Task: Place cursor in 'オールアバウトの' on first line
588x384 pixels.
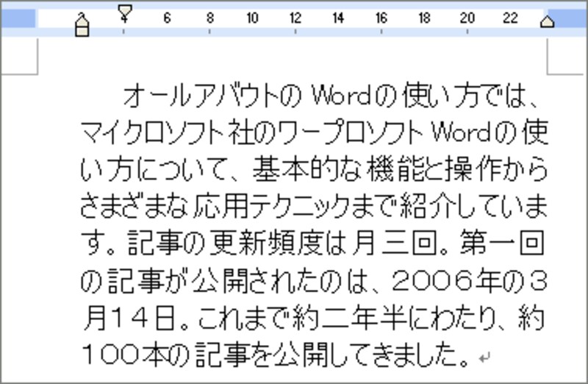Action: pos(212,96)
